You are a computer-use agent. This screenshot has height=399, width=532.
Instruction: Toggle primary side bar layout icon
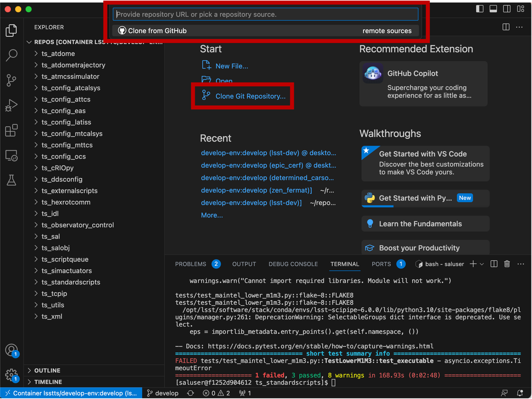coord(480,9)
